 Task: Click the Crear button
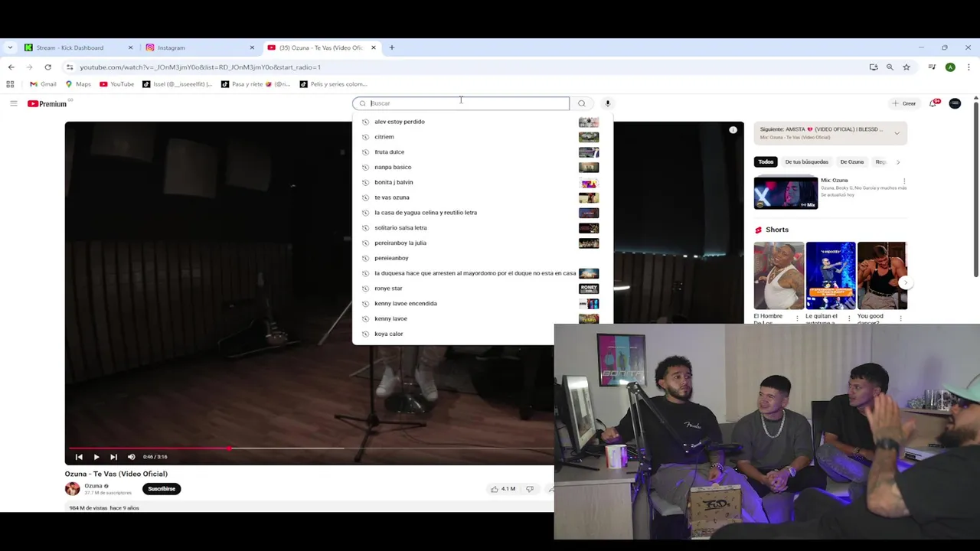(904, 103)
